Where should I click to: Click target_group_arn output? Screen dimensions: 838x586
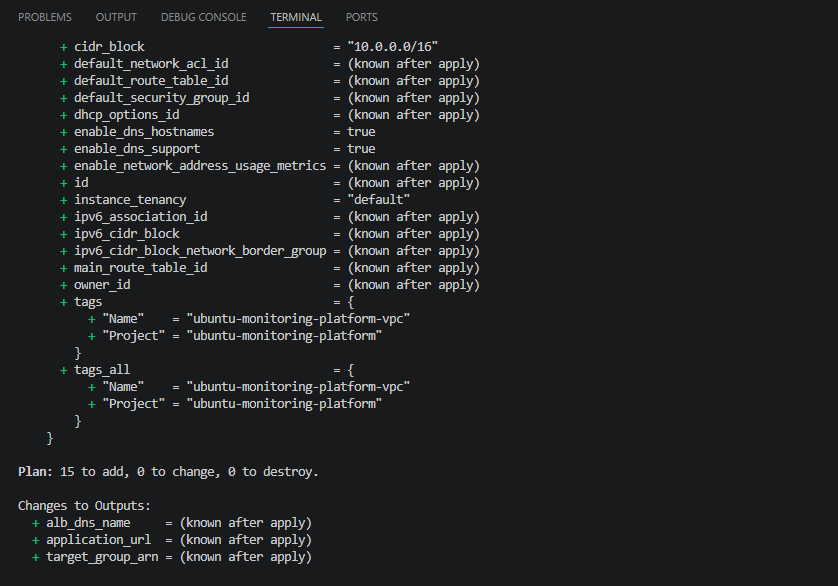[x=102, y=557]
